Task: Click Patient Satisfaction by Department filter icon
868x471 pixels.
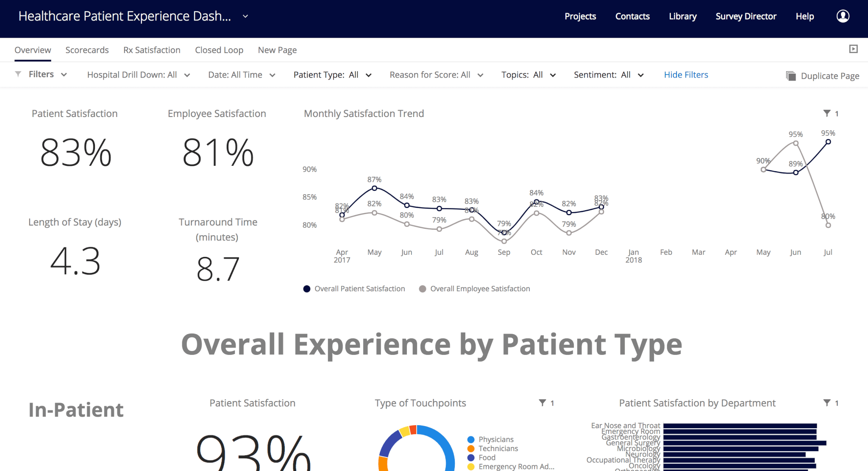Action: [x=826, y=403]
